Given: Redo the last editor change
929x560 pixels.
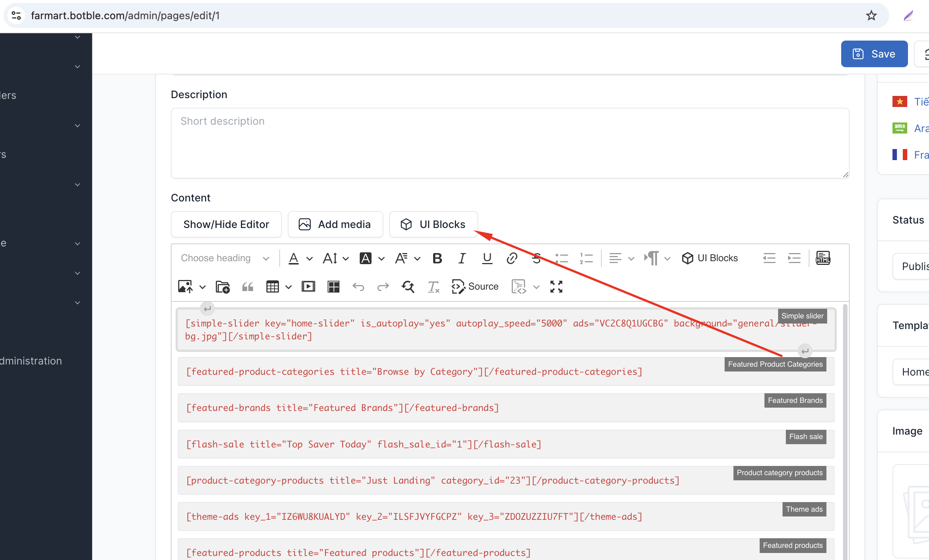Looking at the screenshot, I should click(x=383, y=287).
